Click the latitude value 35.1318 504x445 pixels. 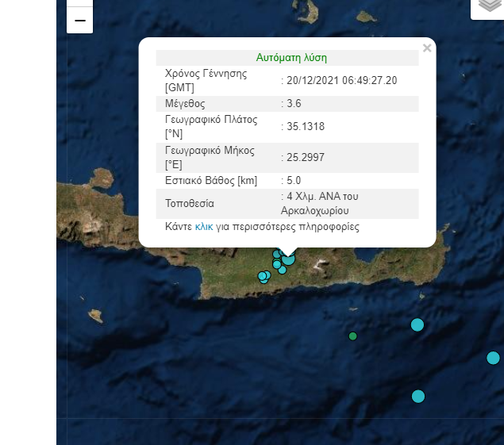pyautogui.click(x=305, y=127)
